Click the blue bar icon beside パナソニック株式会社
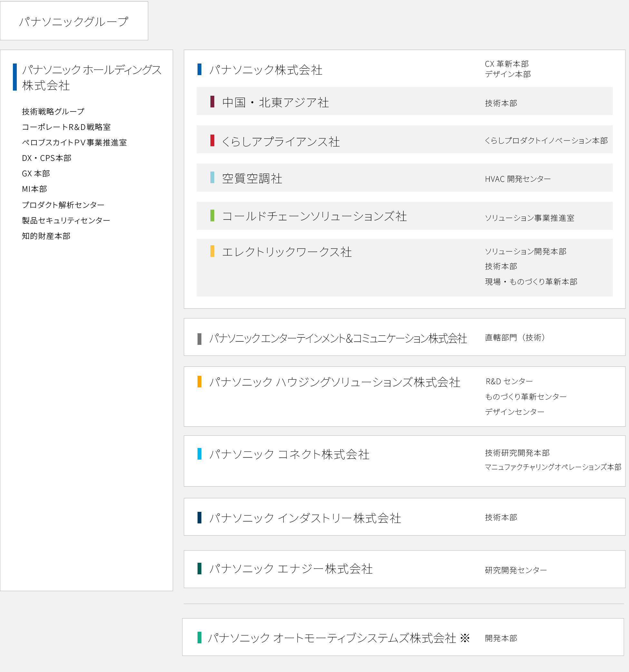This screenshot has height=672, width=629. (200, 69)
